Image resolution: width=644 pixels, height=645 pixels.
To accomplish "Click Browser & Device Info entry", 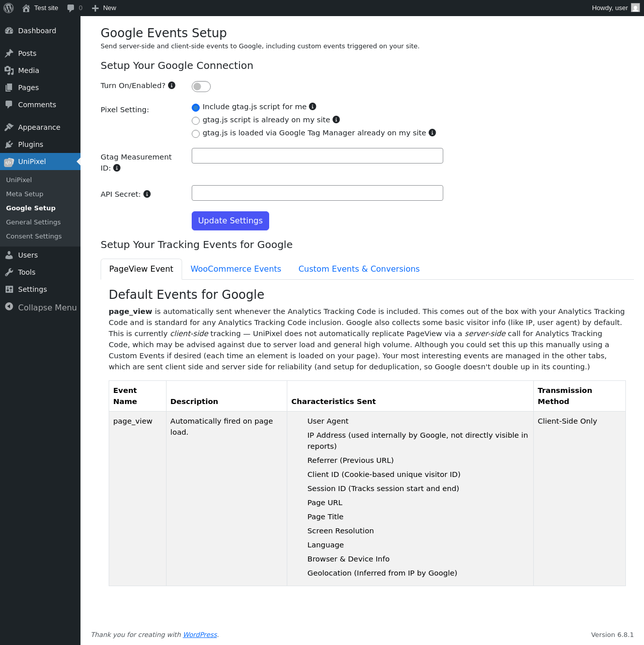I will pos(348,559).
